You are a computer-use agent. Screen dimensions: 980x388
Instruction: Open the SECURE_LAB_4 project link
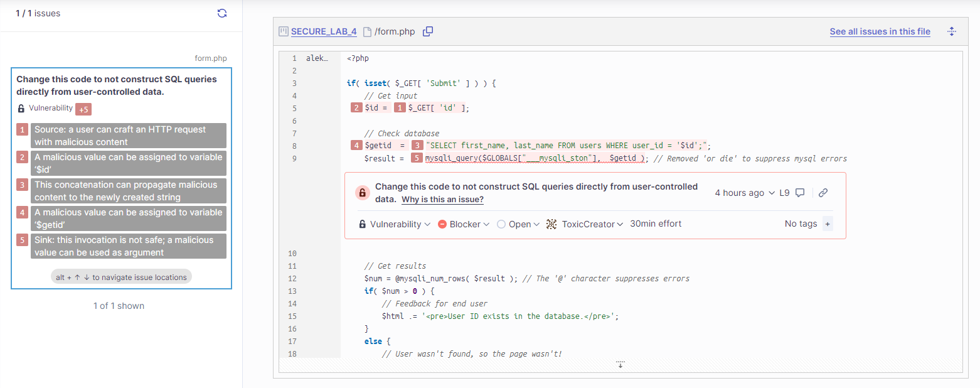pos(324,31)
